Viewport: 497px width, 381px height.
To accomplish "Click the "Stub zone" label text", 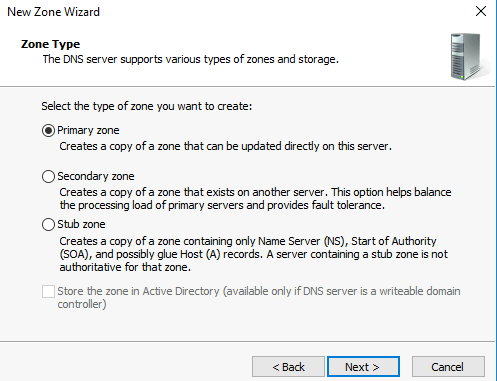I will (x=81, y=224).
